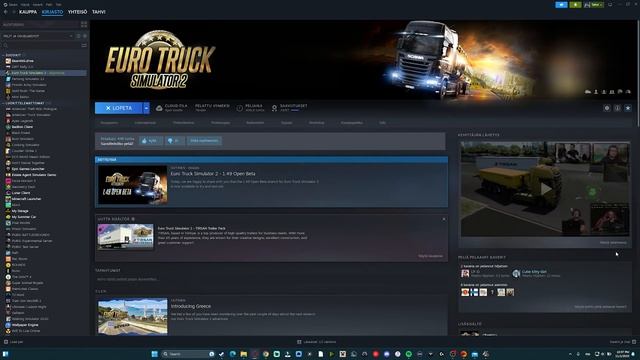This screenshot has height=360, width=640.
Task: Go forward with the forward arrow
Action: [14, 12]
